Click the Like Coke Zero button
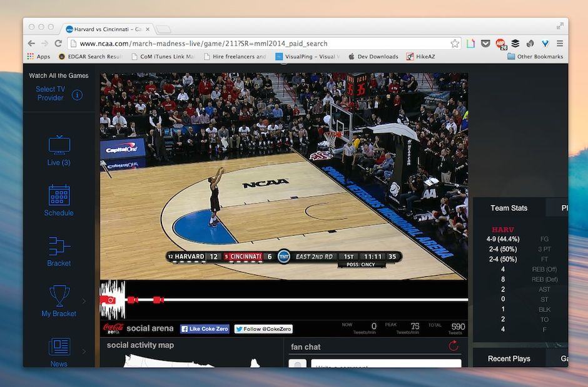The height and width of the screenshot is (387, 588). click(x=205, y=329)
